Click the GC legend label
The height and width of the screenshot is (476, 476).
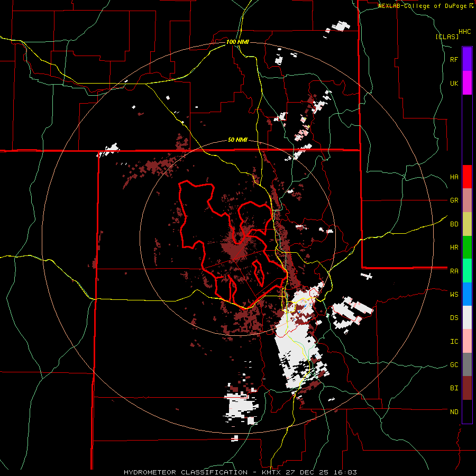click(454, 365)
